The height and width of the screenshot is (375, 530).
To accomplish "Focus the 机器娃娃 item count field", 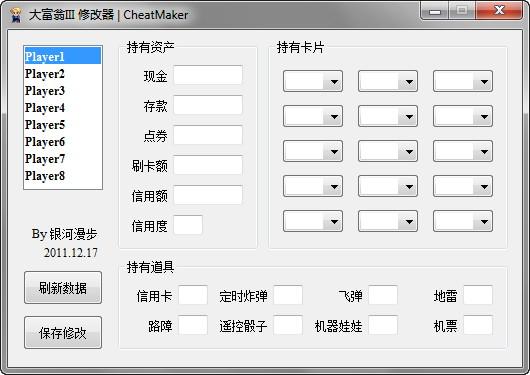I will pos(383,325).
